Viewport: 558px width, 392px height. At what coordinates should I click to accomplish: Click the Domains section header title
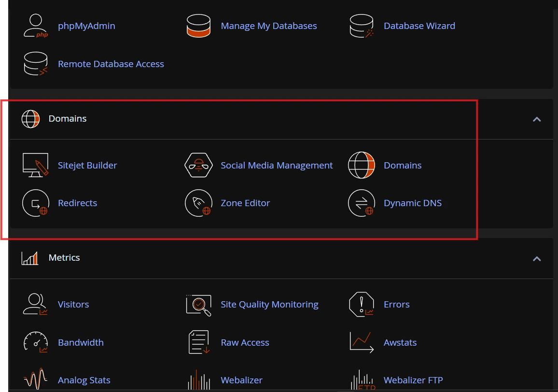pyautogui.click(x=68, y=119)
